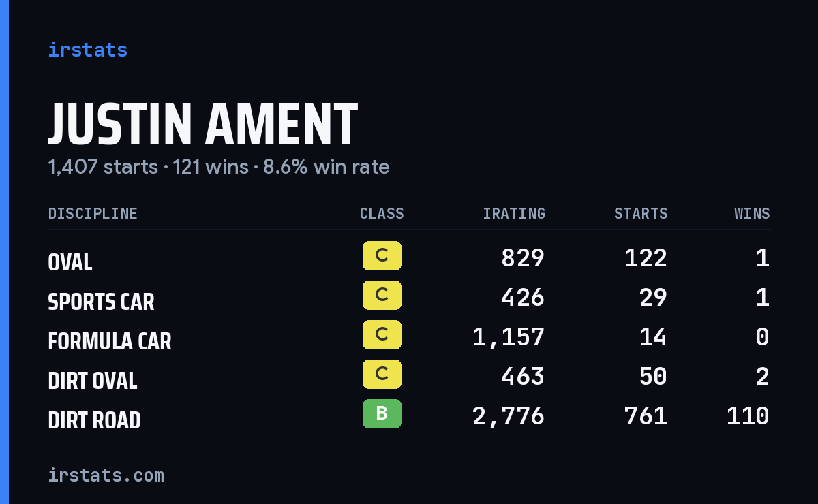The width and height of the screenshot is (818, 504).
Task: Click the Dirt Oval class C badge
Action: (x=382, y=375)
